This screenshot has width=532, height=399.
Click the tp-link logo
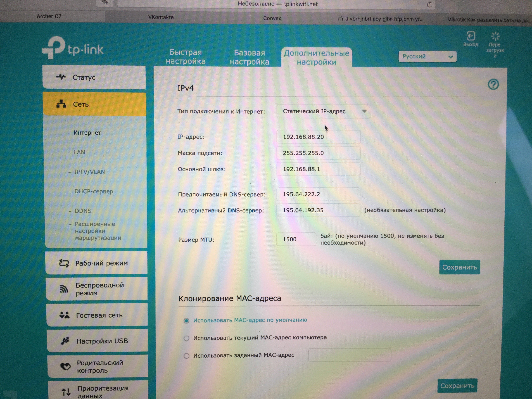point(73,48)
